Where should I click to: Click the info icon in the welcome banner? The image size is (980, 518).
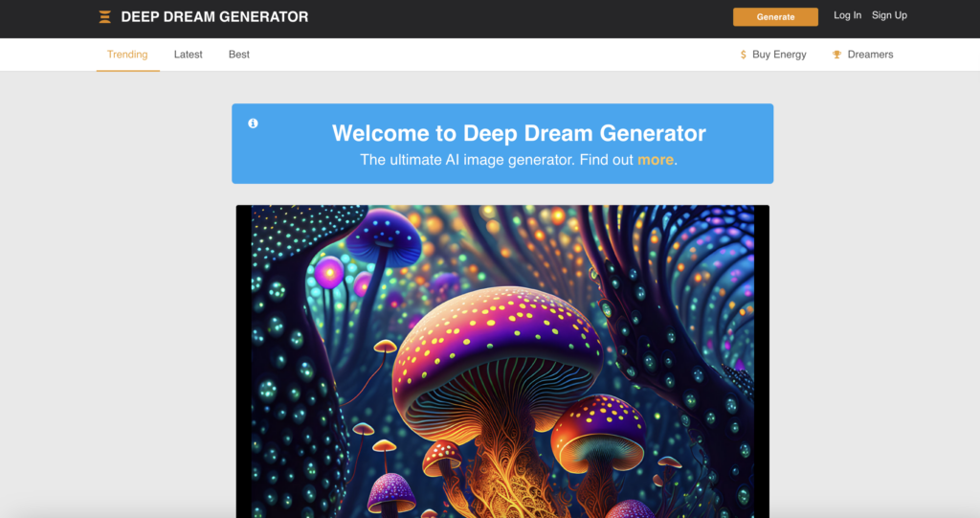[253, 124]
